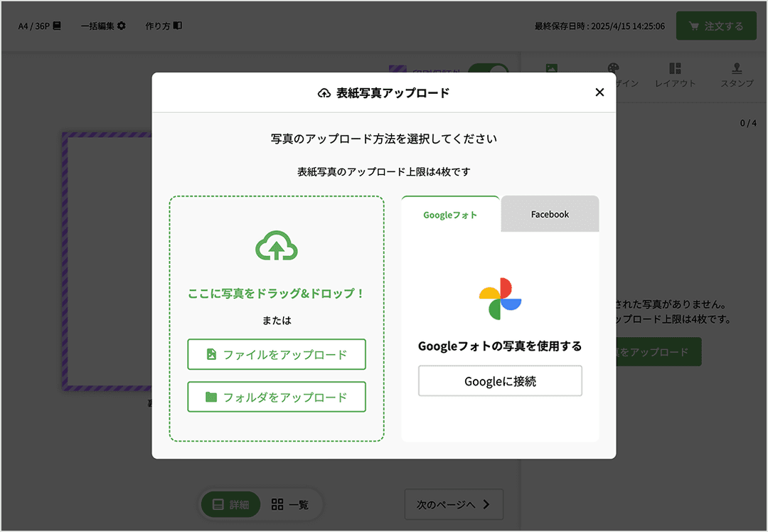Click ファイルをアップロード to upload files

point(277,354)
